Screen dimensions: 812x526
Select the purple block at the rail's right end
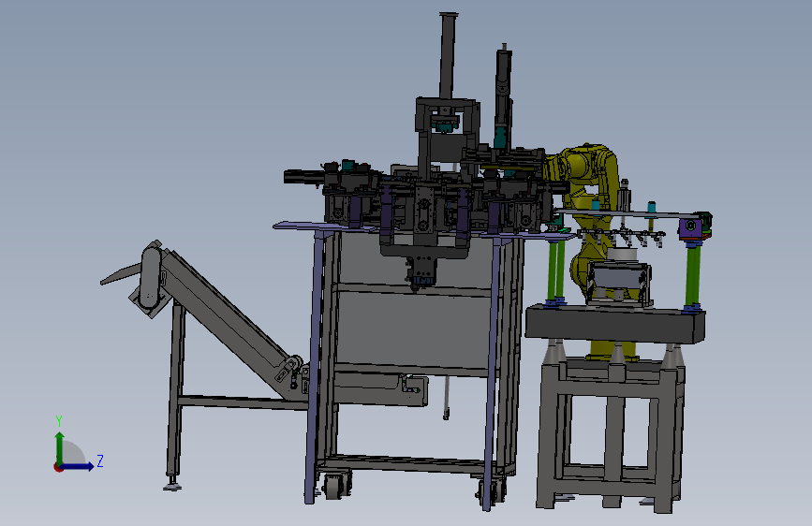coord(691,227)
